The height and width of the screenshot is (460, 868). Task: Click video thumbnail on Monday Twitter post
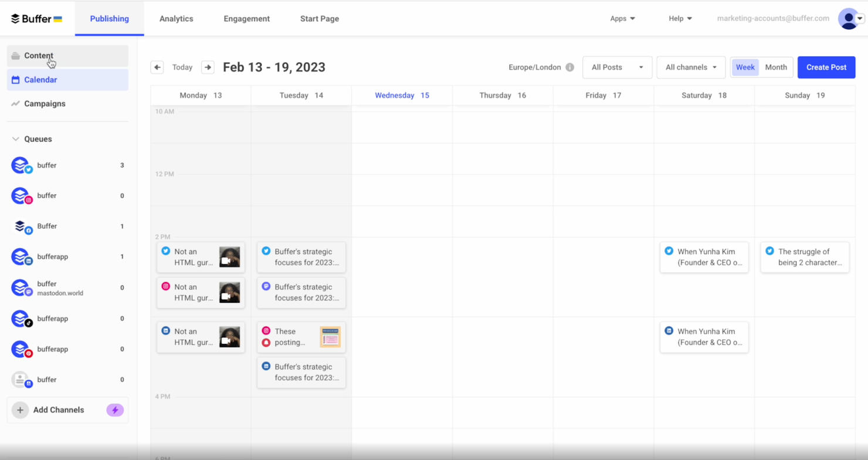point(229,257)
